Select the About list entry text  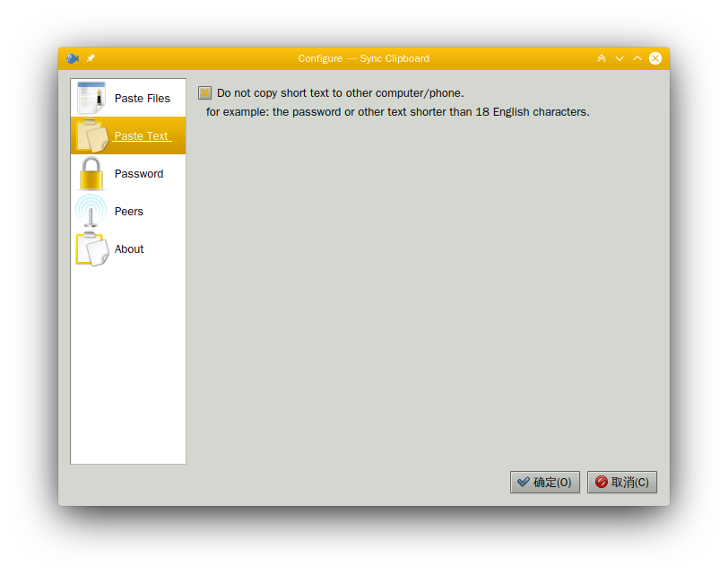129,249
